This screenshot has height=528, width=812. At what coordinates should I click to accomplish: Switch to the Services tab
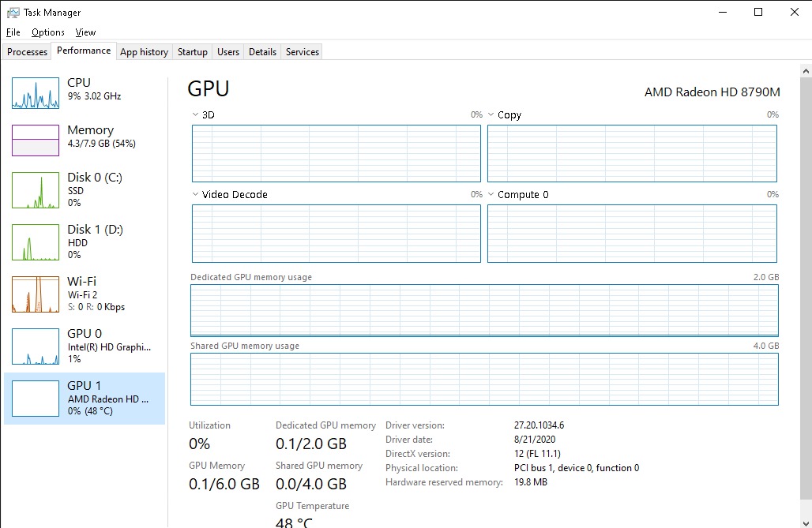(303, 52)
